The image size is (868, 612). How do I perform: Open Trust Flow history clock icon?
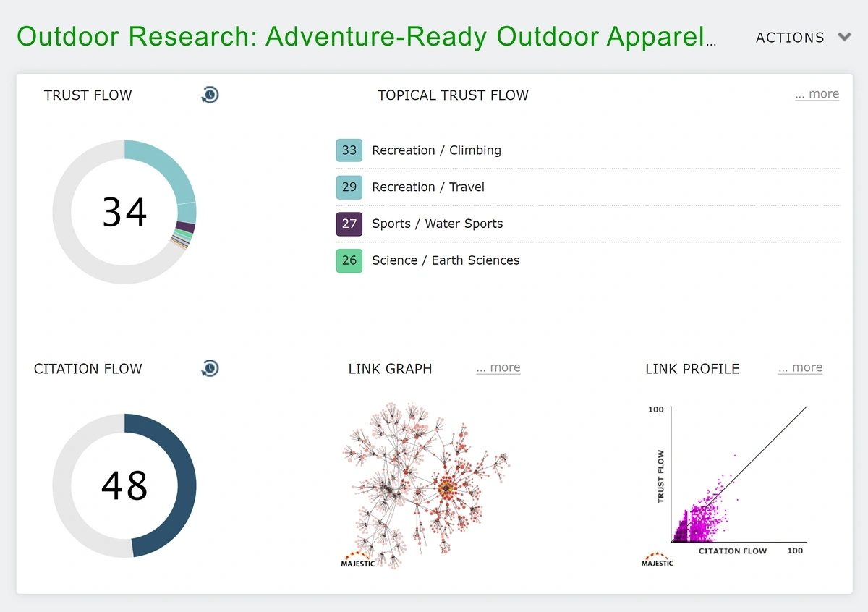[210, 95]
